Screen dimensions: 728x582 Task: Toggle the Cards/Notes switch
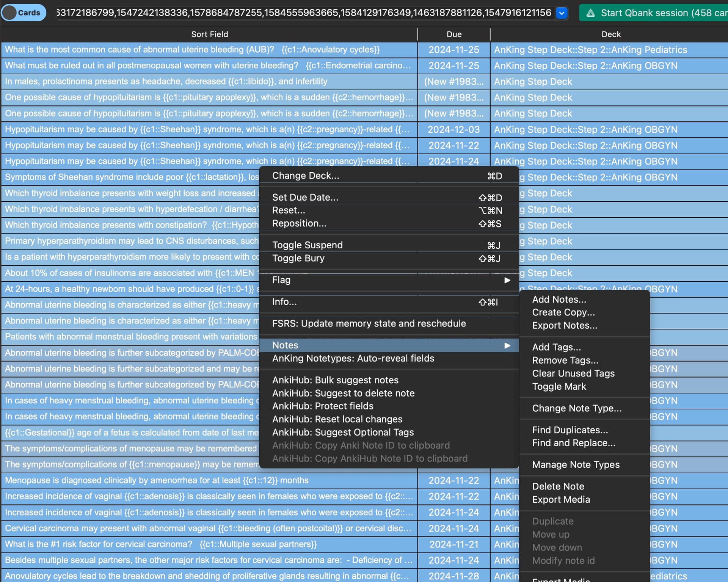tap(23, 13)
